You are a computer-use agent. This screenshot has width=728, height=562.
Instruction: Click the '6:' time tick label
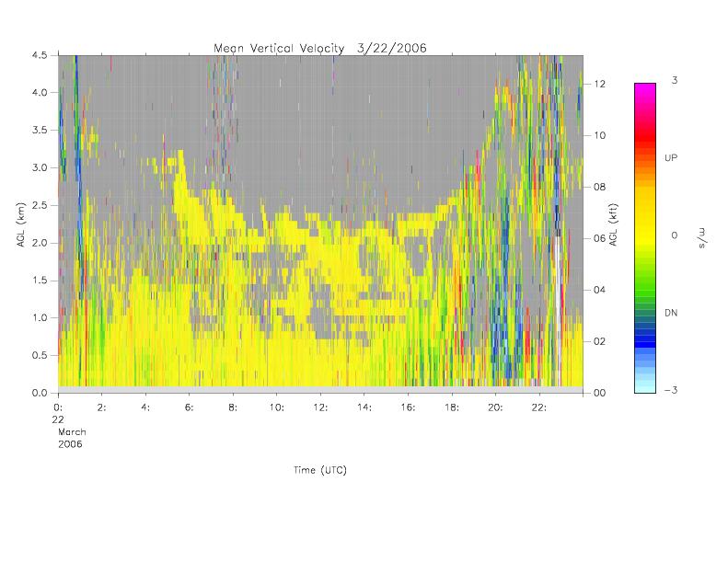tap(189, 407)
